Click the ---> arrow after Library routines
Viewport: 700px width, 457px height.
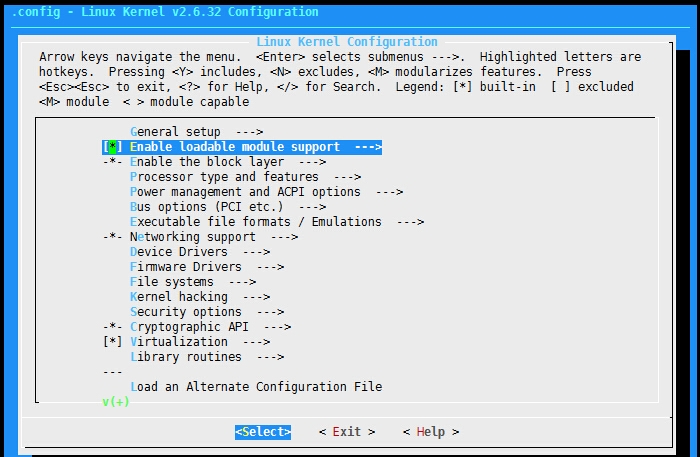[x=270, y=357]
